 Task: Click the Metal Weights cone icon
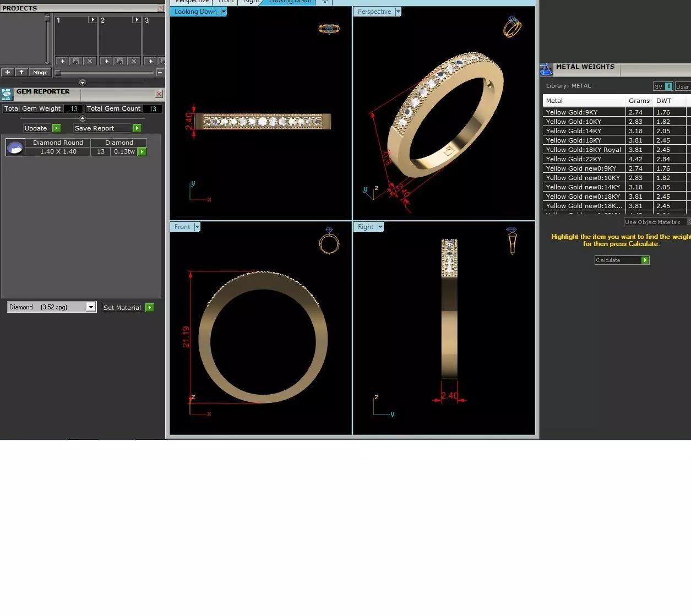546,69
